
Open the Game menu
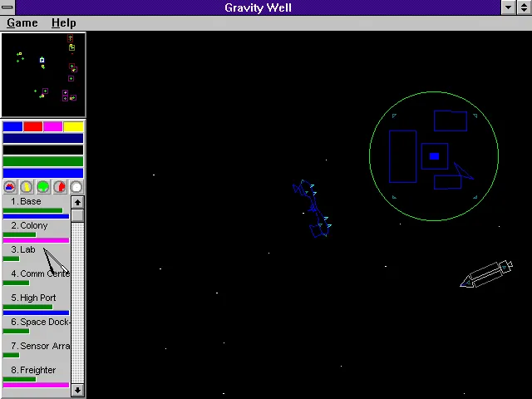click(22, 22)
